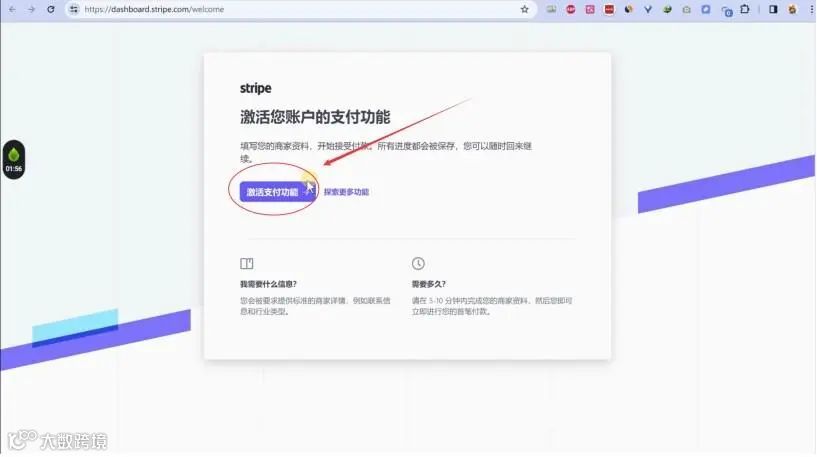
Task: Click the paragraph starting 填写您的商家资料
Action: coord(386,152)
